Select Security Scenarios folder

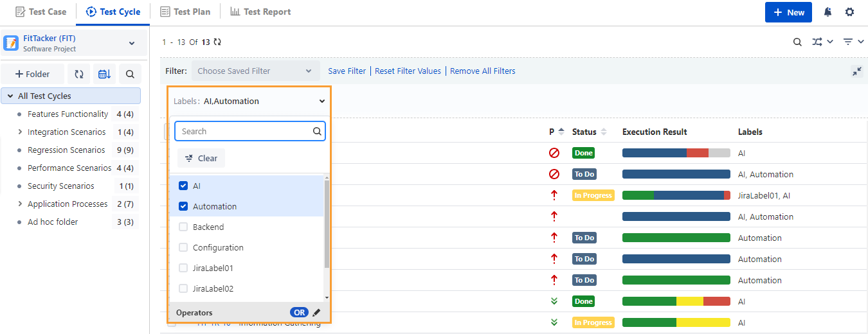coord(61,186)
